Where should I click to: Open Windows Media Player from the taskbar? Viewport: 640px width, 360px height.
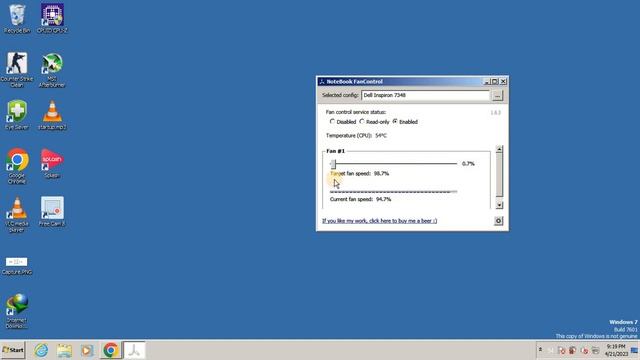pyautogui.click(x=87, y=350)
